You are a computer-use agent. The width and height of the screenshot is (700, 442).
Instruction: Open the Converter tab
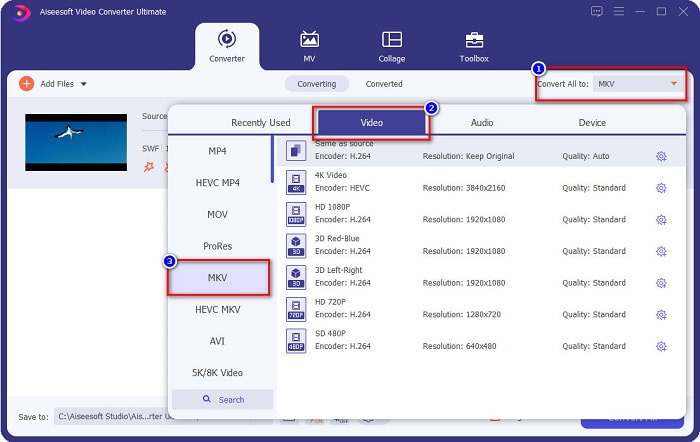[x=227, y=47]
